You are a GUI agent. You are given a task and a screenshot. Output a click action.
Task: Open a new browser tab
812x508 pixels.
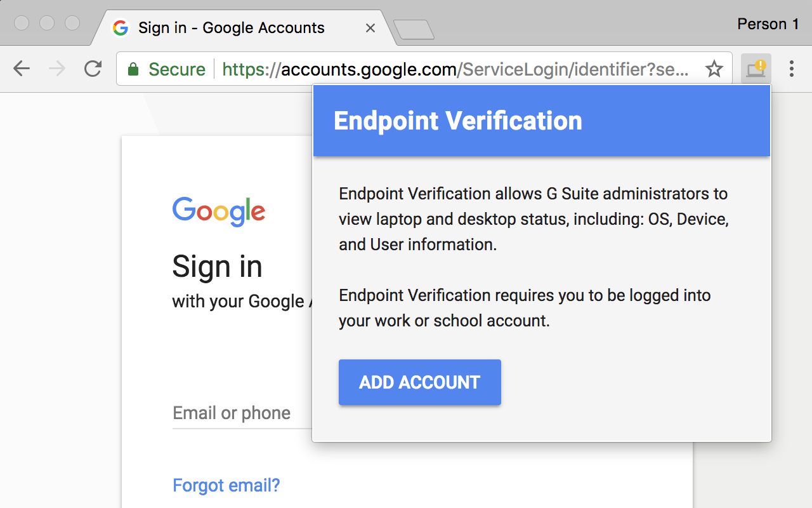coord(416,29)
